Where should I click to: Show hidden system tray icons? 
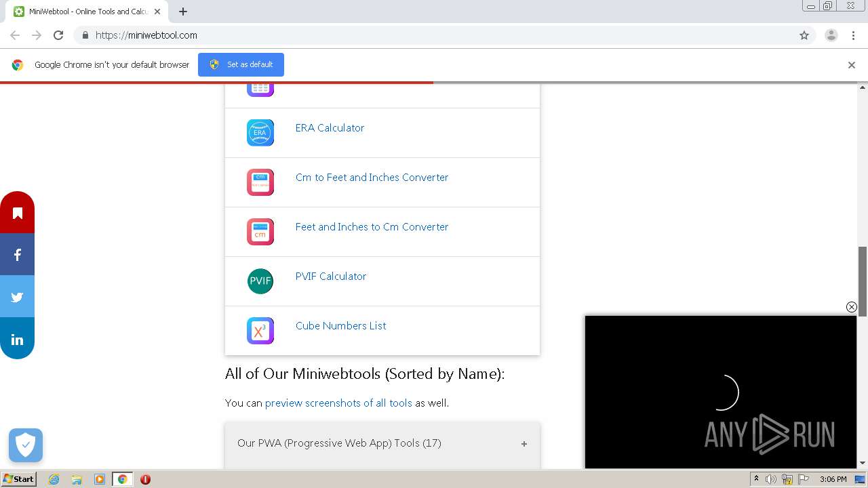pos(756,479)
